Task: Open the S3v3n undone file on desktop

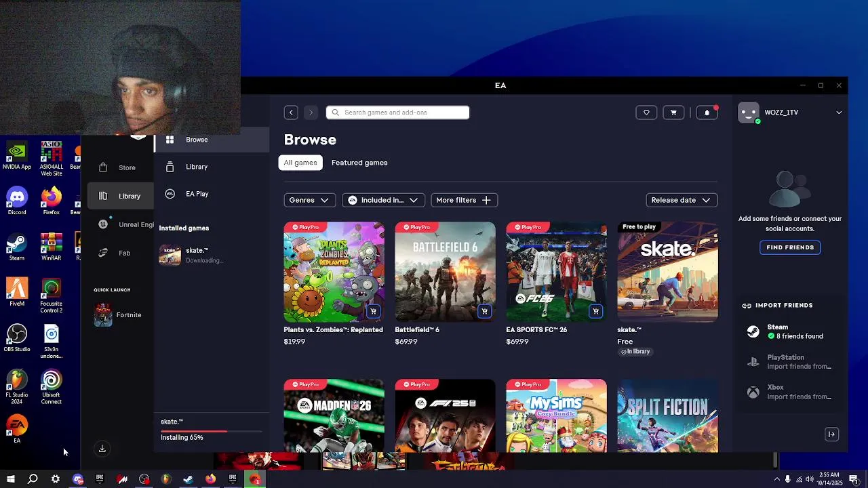Action: click(52, 342)
